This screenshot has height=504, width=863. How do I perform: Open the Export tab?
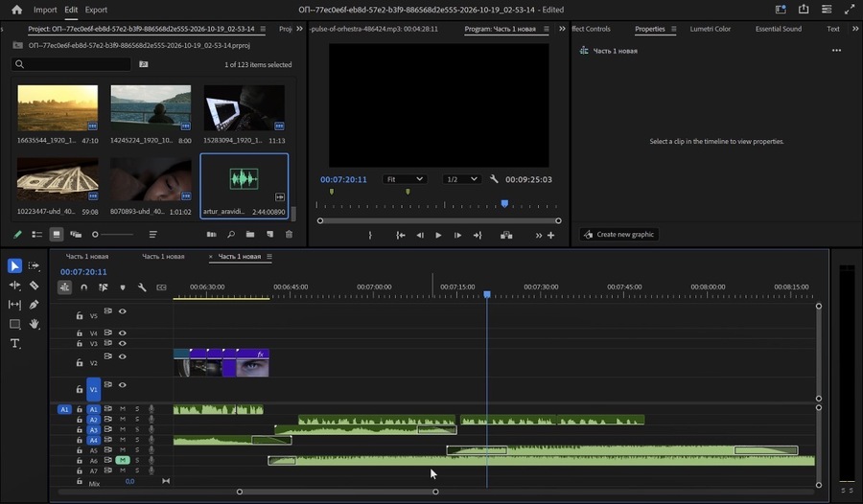click(x=96, y=10)
